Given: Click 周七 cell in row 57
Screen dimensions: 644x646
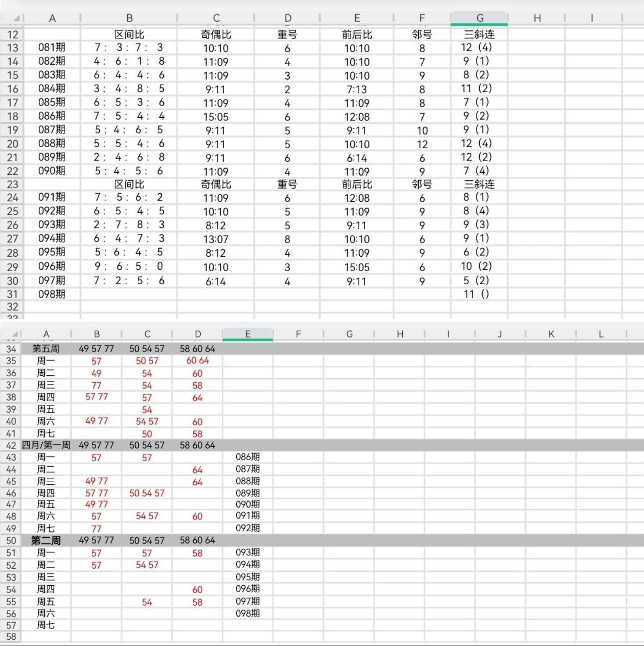Looking at the screenshot, I should (46, 625).
